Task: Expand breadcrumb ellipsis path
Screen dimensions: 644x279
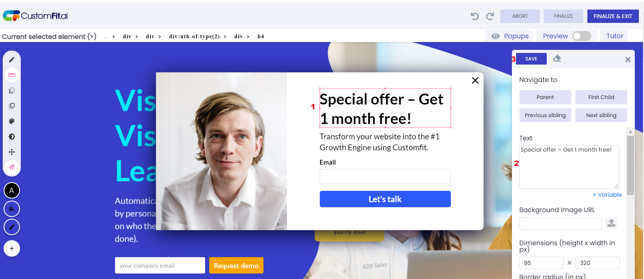Action: click(106, 37)
